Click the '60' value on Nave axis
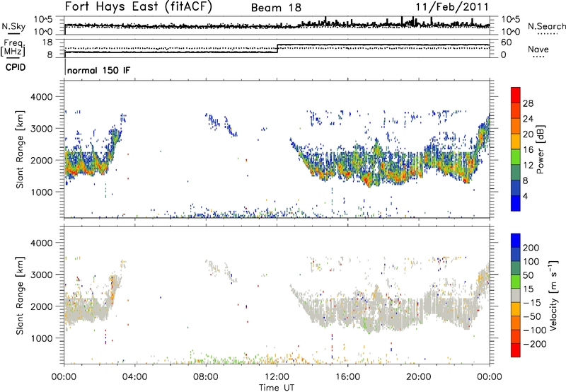Screen dimensions: 566x392 point(506,42)
